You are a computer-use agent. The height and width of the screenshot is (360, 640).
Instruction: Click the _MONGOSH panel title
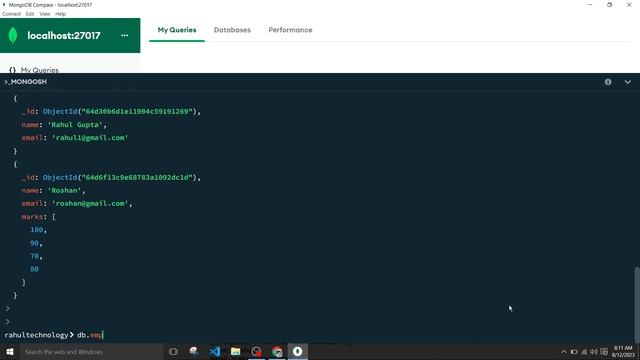(26, 82)
